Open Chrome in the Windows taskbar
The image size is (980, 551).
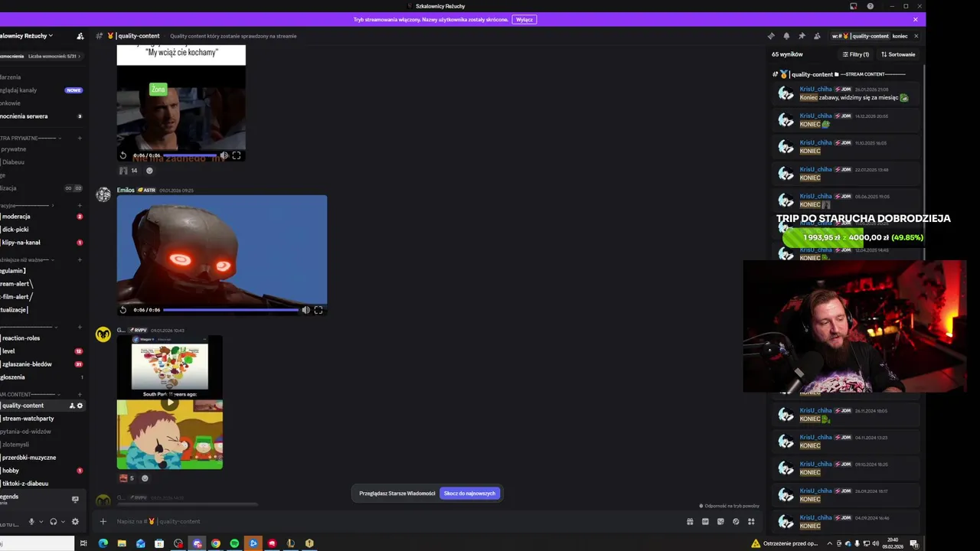pyautogui.click(x=216, y=543)
